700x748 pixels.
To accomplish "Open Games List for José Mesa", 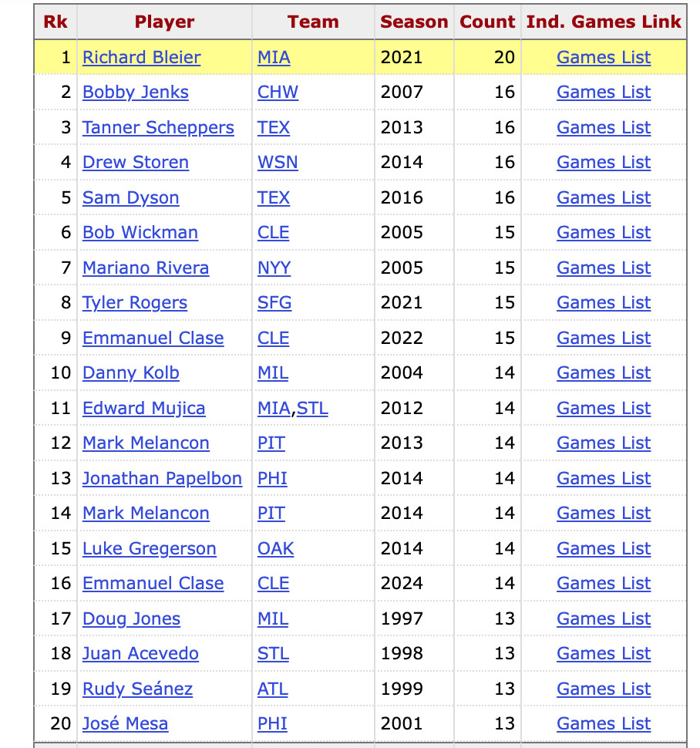I will [x=604, y=724].
